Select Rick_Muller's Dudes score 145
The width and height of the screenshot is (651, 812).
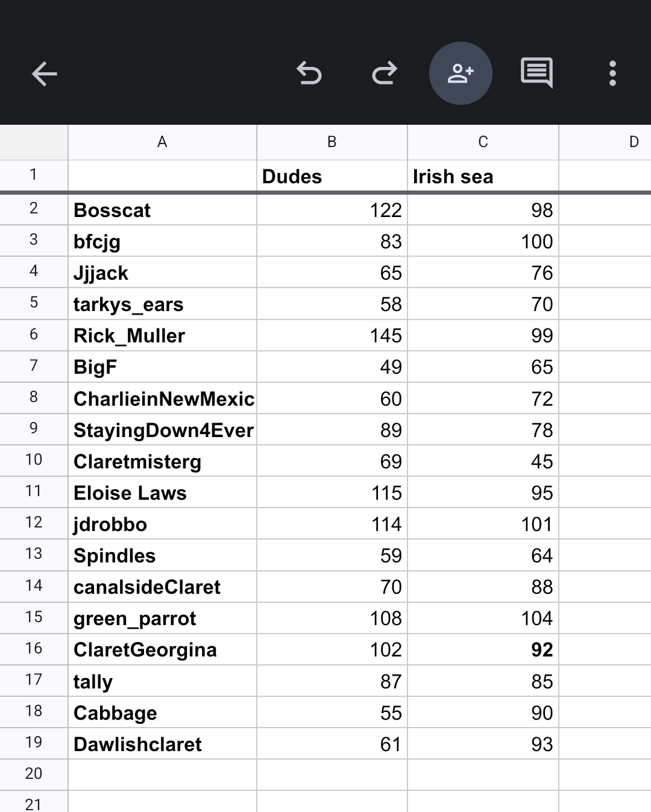[332, 335]
